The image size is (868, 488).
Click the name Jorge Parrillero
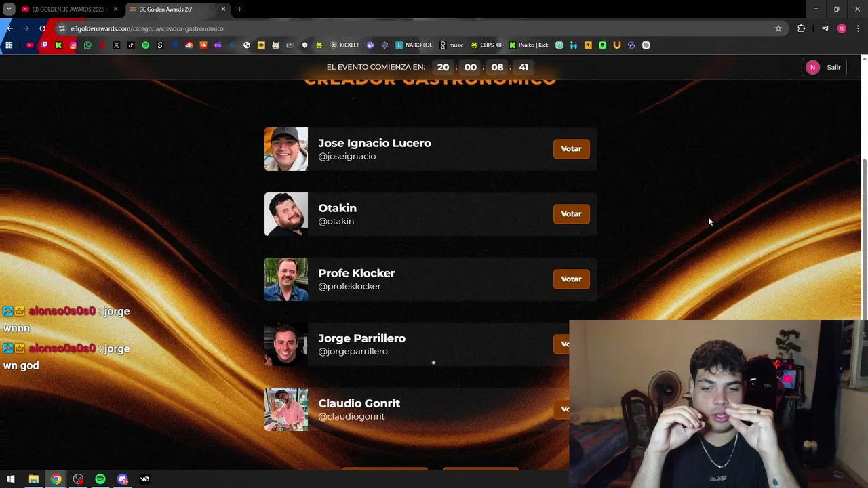point(361,338)
